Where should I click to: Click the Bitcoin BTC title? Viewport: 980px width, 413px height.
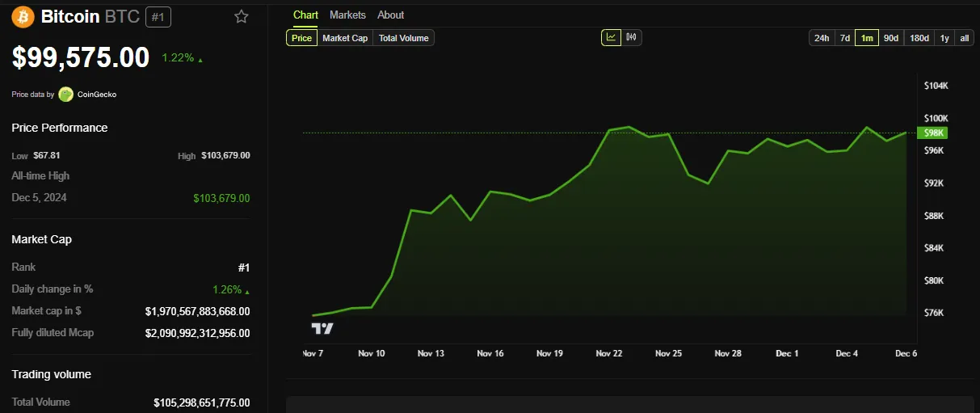coord(90,16)
